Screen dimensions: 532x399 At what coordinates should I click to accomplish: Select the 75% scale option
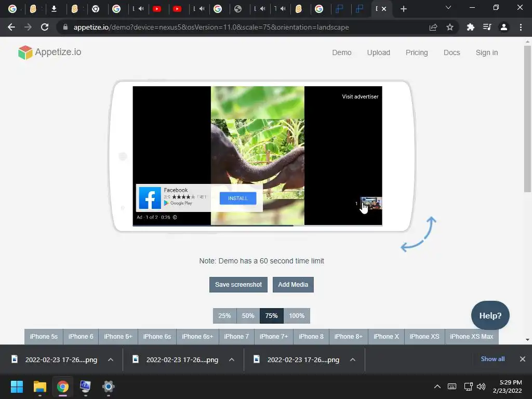(x=271, y=316)
